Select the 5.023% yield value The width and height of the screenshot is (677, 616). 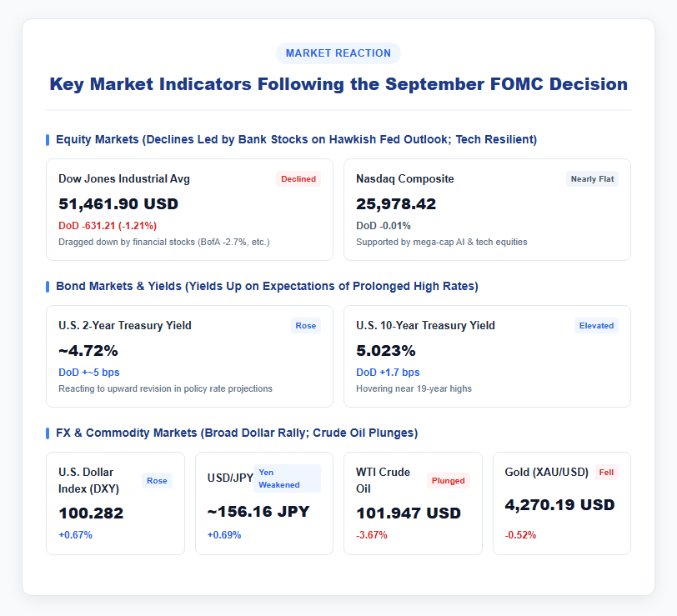click(x=385, y=351)
